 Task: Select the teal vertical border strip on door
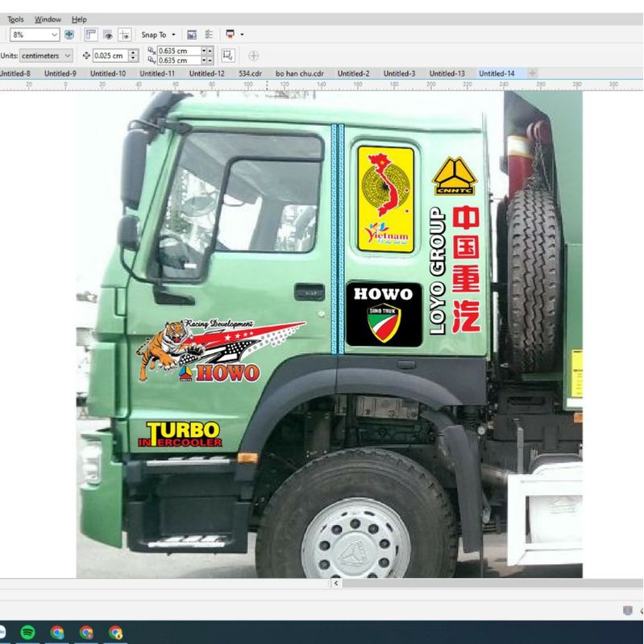point(338,239)
